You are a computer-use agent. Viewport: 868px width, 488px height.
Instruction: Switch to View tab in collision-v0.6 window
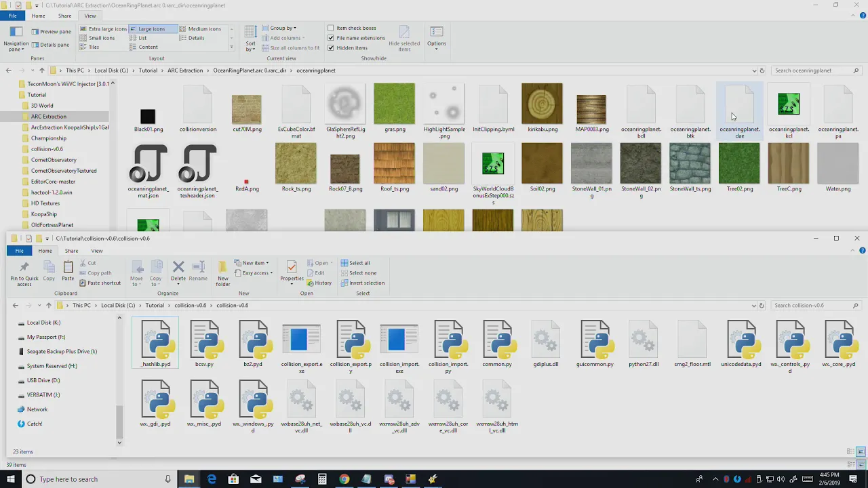pyautogui.click(x=97, y=251)
